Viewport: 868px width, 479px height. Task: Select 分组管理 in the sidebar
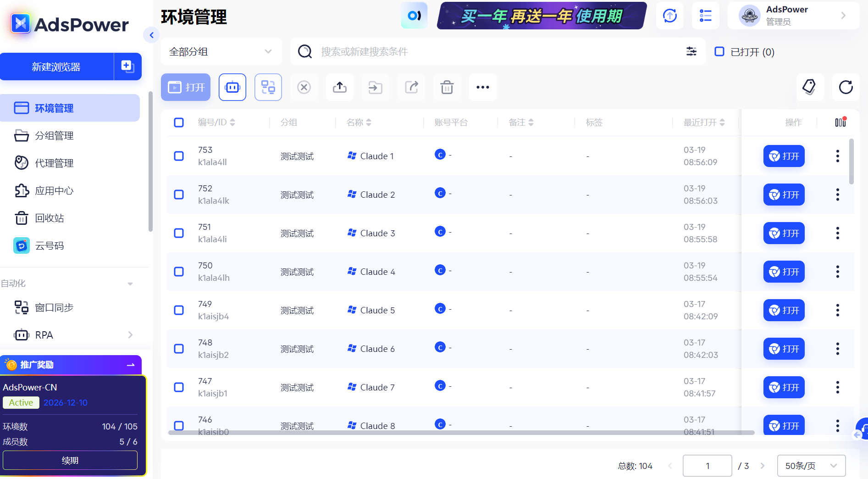click(x=55, y=135)
